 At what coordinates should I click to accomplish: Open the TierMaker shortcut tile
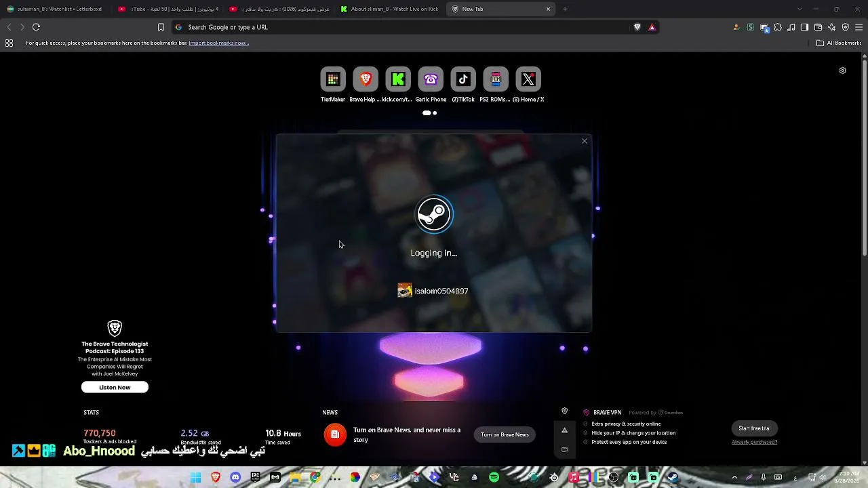[x=333, y=80]
